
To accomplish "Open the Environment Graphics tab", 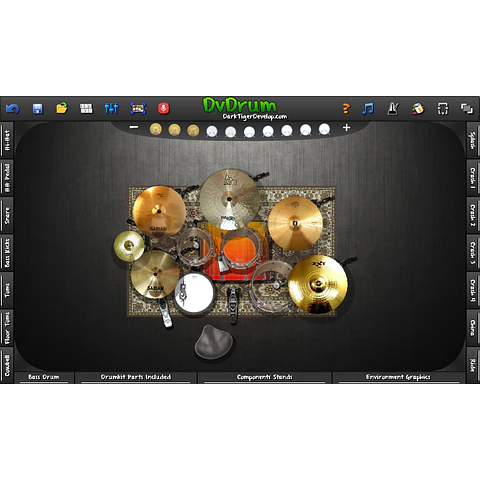I will click(x=398, y=377).
